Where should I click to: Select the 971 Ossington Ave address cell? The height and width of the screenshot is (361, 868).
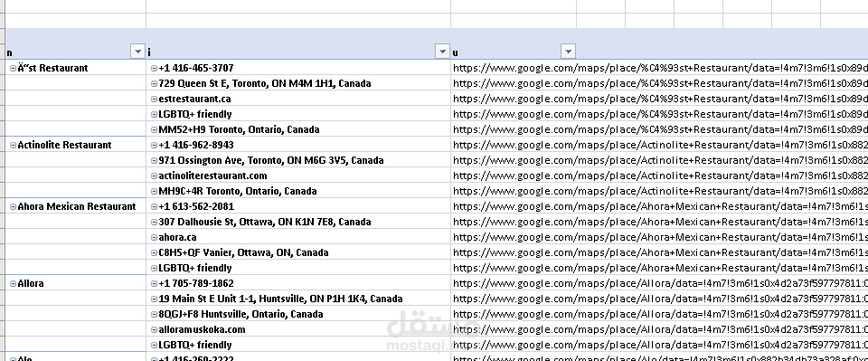pos(298,160)
